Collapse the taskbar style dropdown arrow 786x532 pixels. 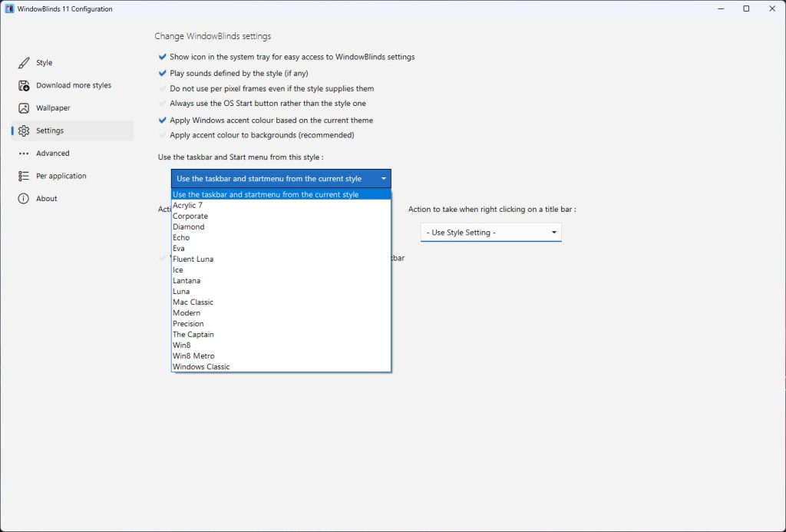click(x=384, y=179)
